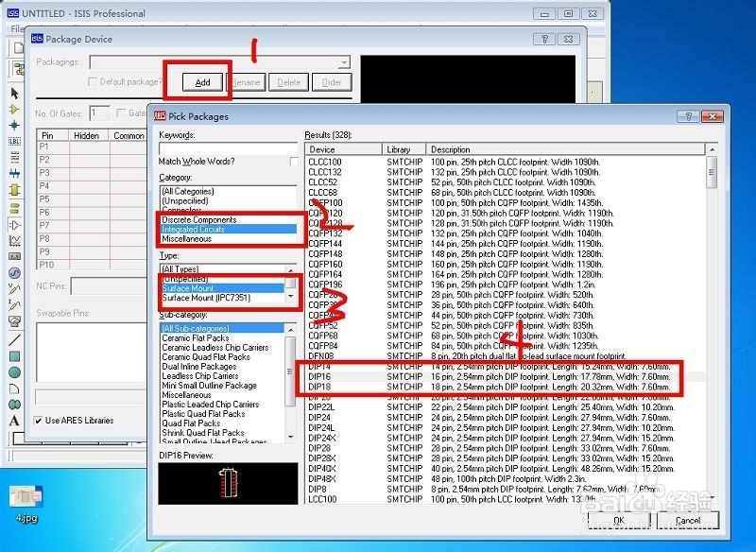Toggle the Gate checkbox beside No. Of Gates
This screenshot has height=552, width=756.
(121, 113)
